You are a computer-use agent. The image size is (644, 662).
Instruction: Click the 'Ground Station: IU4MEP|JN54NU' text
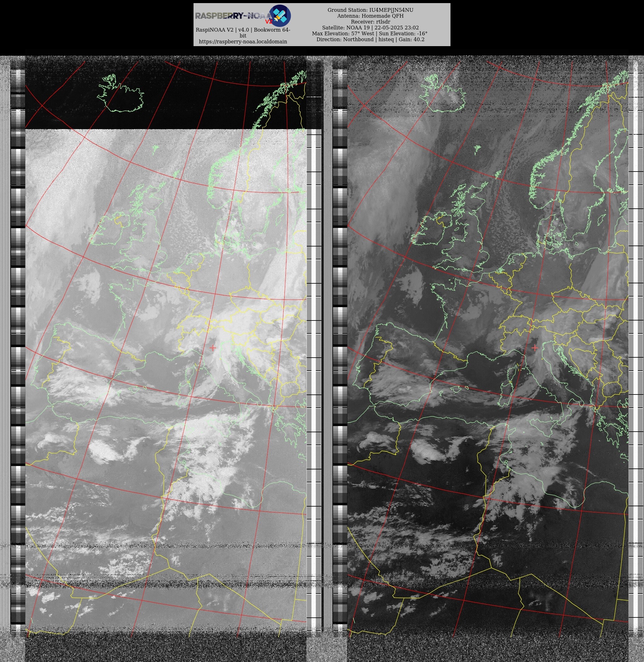(x=370, y=10)
